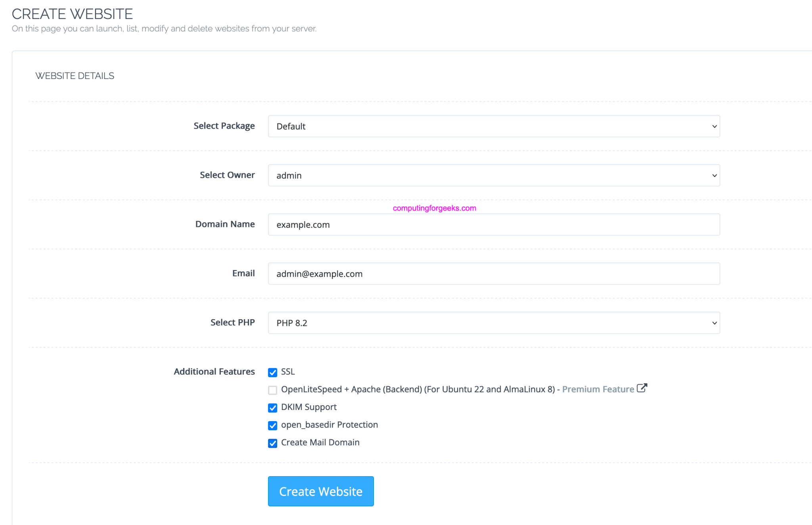The width and height of the screenshot is (812, 525).
Task: Click the WEBSITE DETAILS section header
Action: coord(75,75)
